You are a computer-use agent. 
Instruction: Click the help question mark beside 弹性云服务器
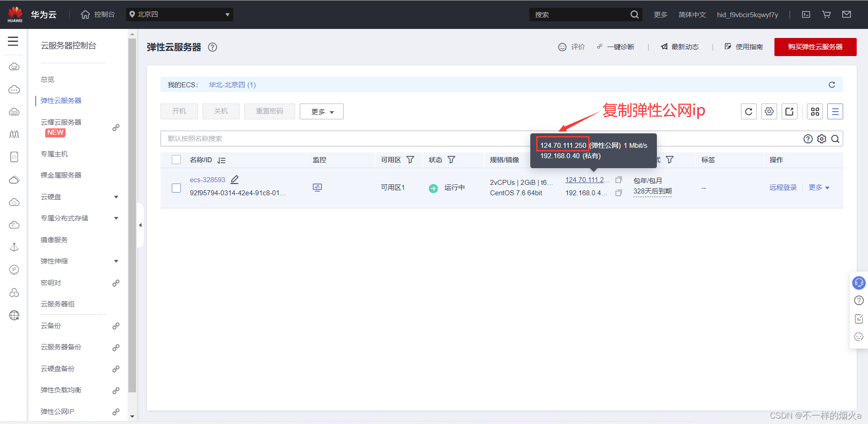tap(212, 47)
